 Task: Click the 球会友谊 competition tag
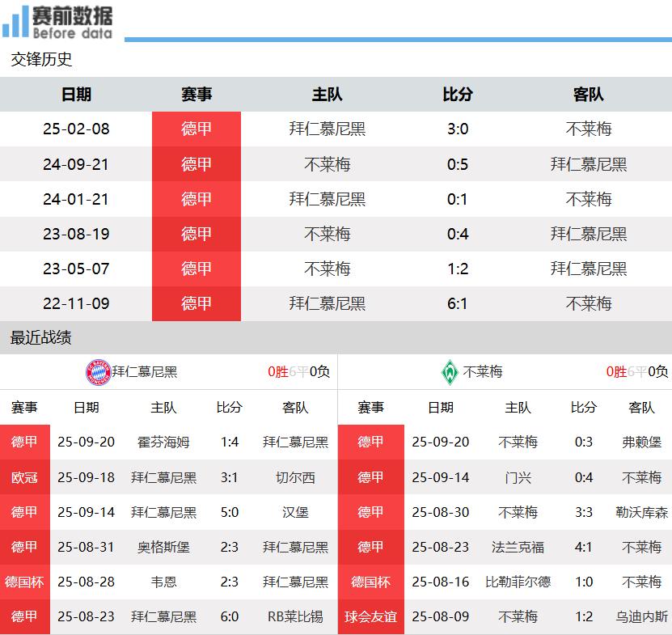click(370, 616)
